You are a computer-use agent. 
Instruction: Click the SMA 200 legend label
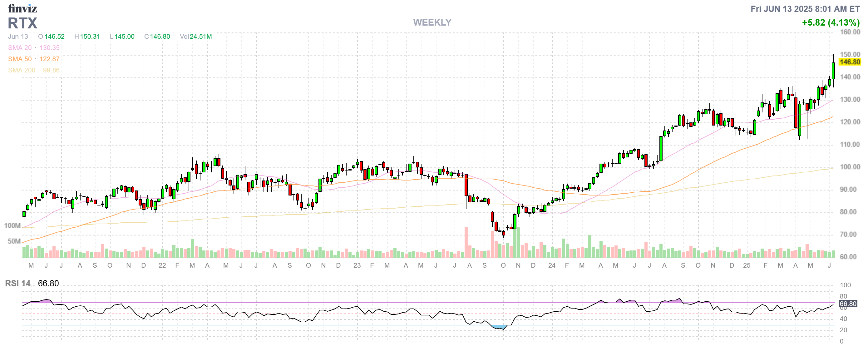[22, 70]
